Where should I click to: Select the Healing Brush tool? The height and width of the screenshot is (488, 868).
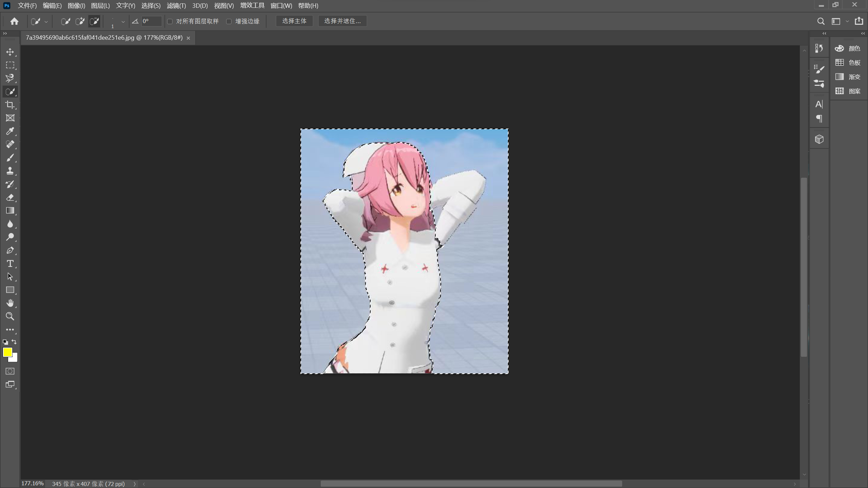click(10, 144)
